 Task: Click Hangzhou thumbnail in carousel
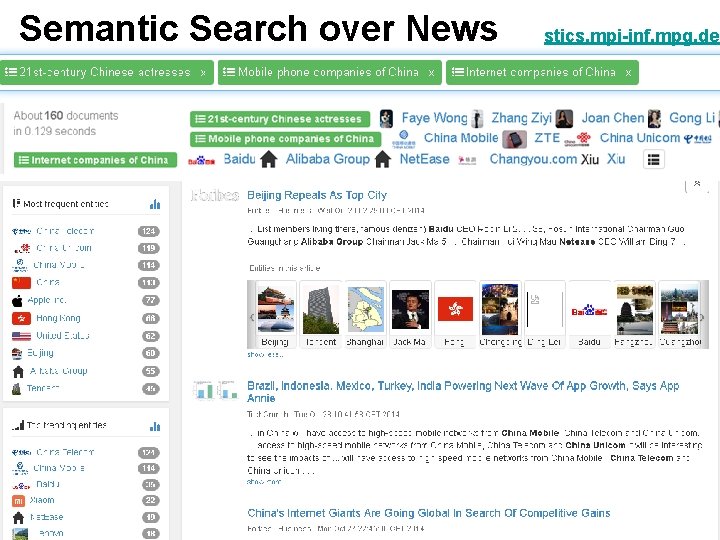[x=634, y=309]
